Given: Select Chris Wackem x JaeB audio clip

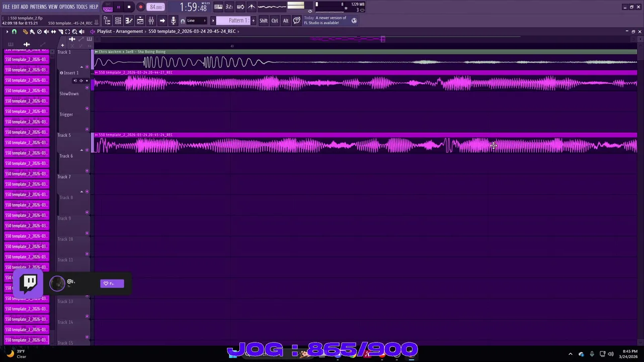Looking at the screenshot, I should click(x=365, y=60).
